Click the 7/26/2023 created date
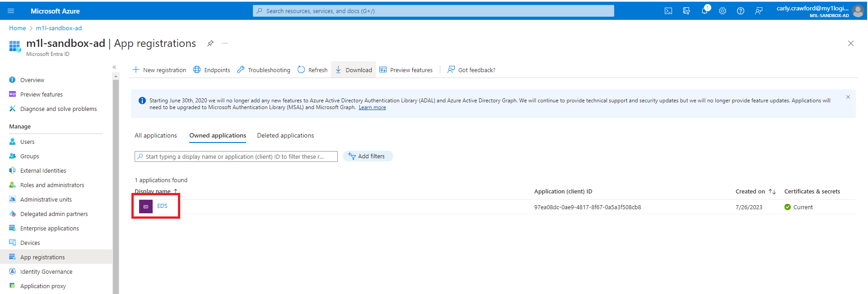The image size is (868, 294). click(x=749, y=207)
